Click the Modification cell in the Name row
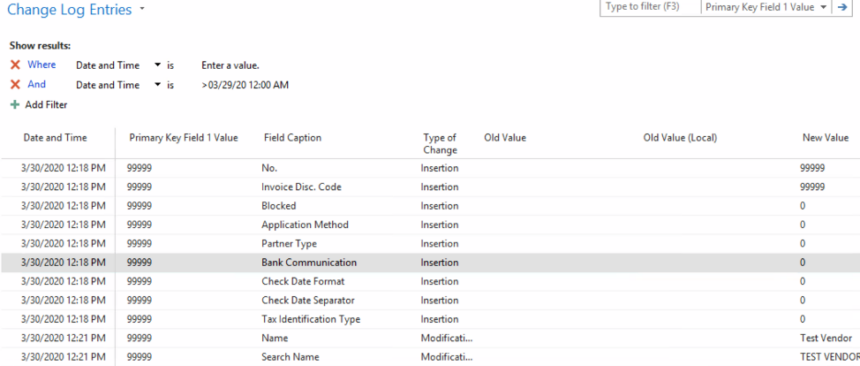Screen dimensions: 860x366 coord(446,338)
